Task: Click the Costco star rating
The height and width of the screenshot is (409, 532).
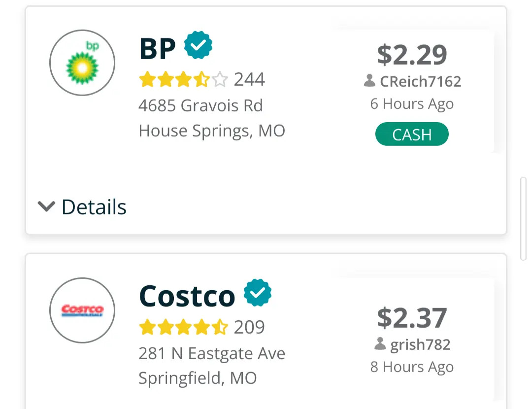Action: point(183,327)
